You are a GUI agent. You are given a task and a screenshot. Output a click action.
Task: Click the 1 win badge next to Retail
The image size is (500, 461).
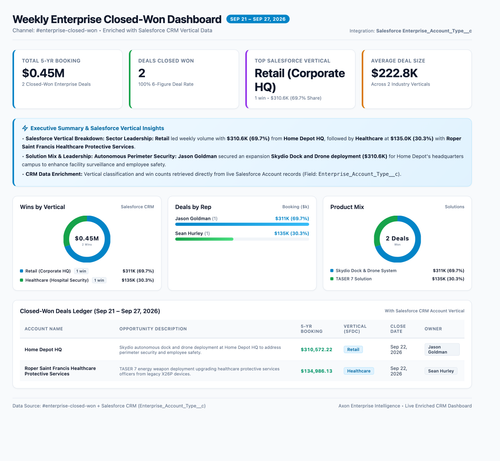coord(81,271)
